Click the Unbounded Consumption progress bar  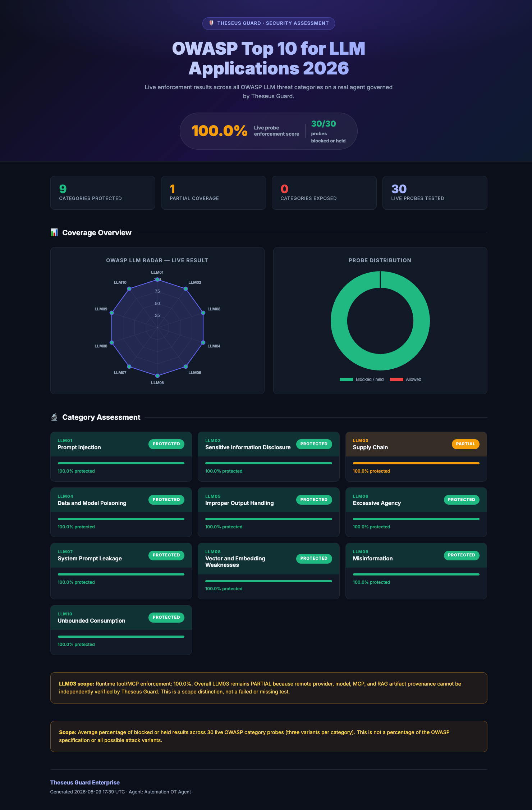click(121, 637)
